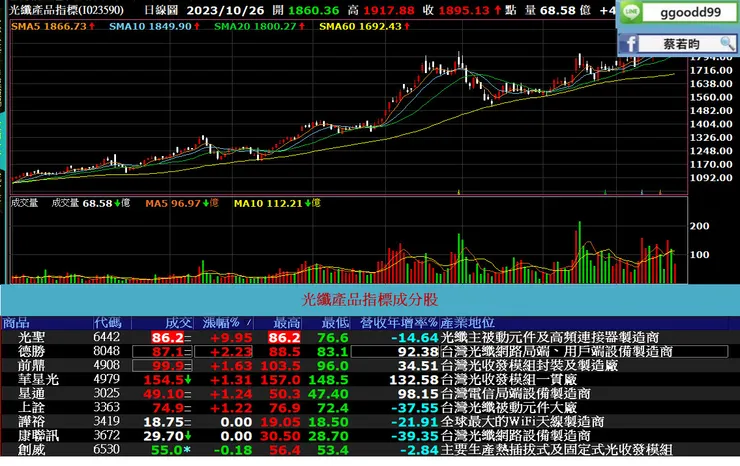This screenshot has width=740, height=466.
Task: Click the magnifier search icon beside 蔡若昀
Action: click(x=727, y=44)
